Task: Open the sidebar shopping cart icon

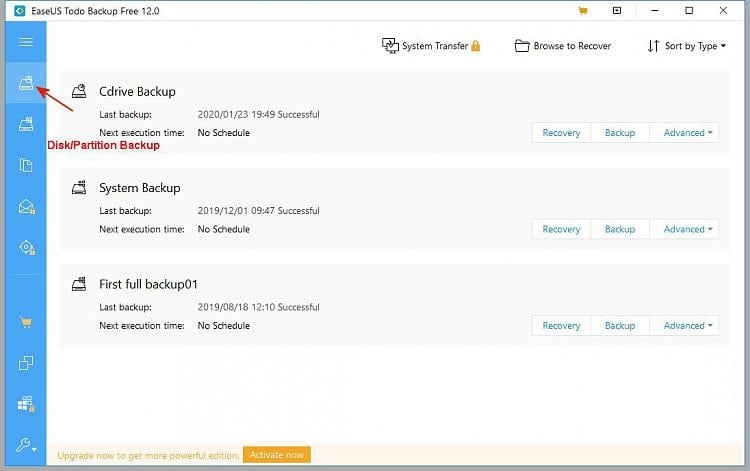Action: 26,323
